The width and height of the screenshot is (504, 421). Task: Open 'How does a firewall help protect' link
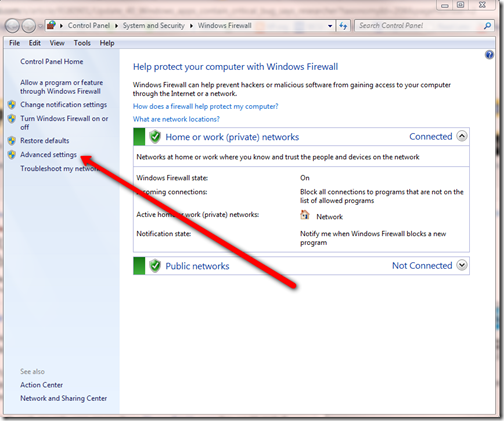(x=205, y=106)
